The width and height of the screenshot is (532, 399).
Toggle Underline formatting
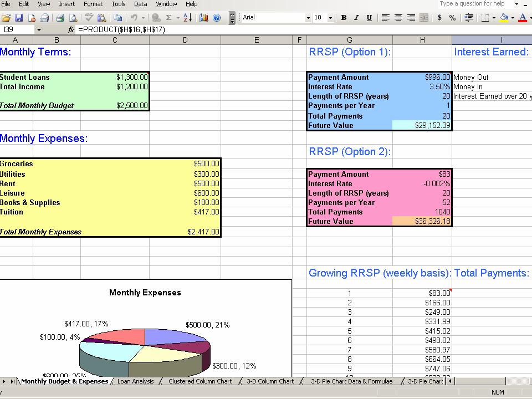(x=369, y=18)
